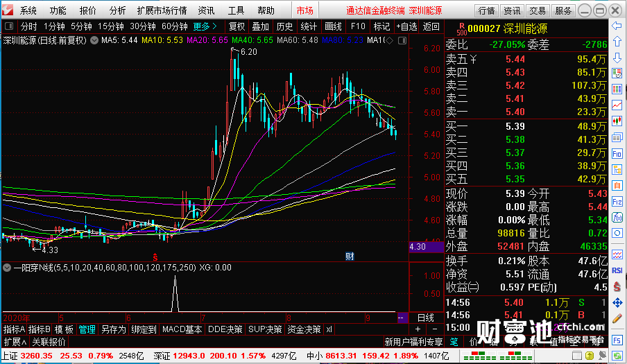Image resolution: width=627 pixels, height=364 pixels.
Task: Open the 扩展市场行情 menu
Action: (x=162, y=11)
